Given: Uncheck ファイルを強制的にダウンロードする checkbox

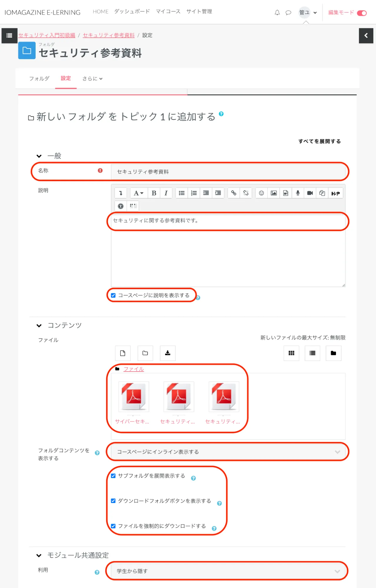Looking at the screenshot, I should pos(113,526).
